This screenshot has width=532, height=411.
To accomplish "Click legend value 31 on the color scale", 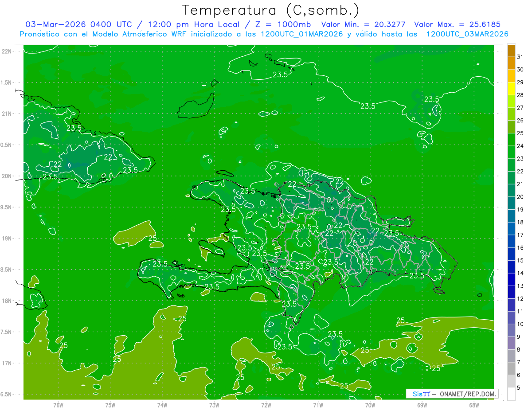I will click(x=520, y=57).
